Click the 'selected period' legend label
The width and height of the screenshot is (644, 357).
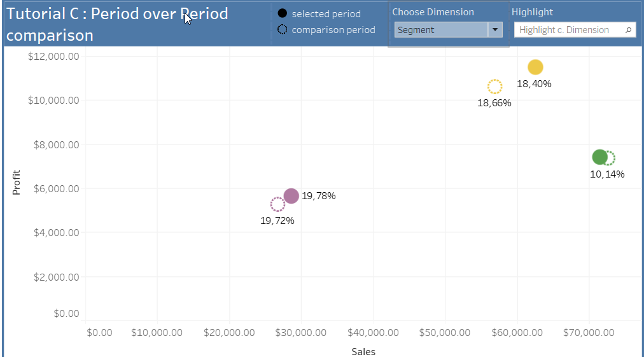326,14
